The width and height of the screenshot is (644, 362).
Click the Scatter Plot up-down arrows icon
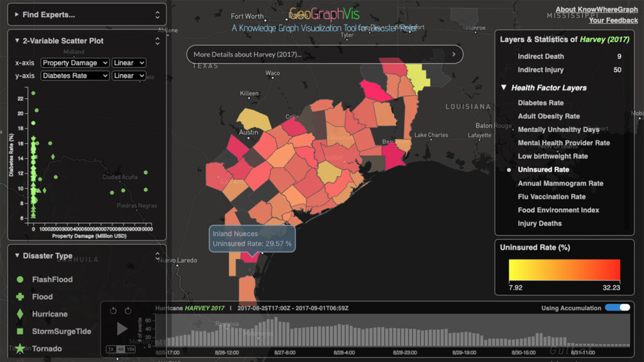click(157, 41)
